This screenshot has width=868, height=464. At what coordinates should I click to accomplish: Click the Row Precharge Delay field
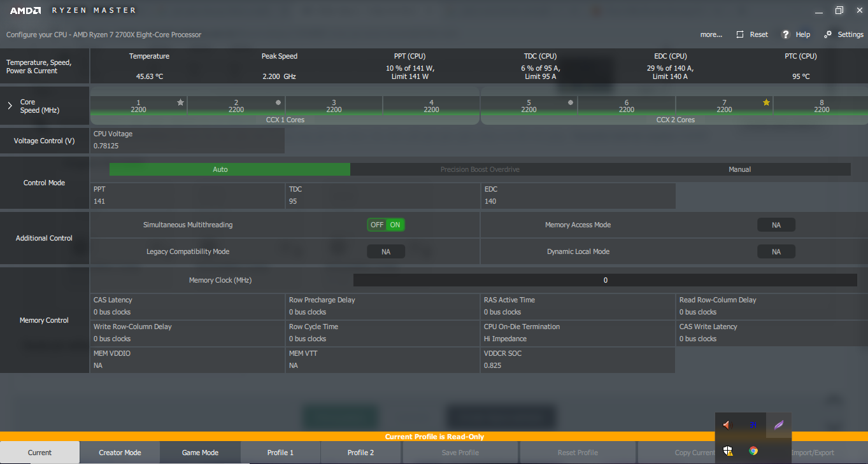point(383,306)
